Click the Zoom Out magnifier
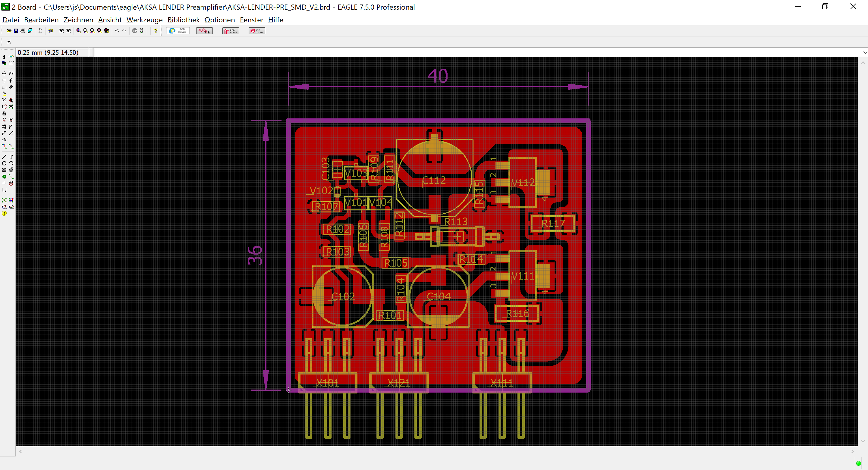Screen dimensions: 868x470 tap(93, 31)
